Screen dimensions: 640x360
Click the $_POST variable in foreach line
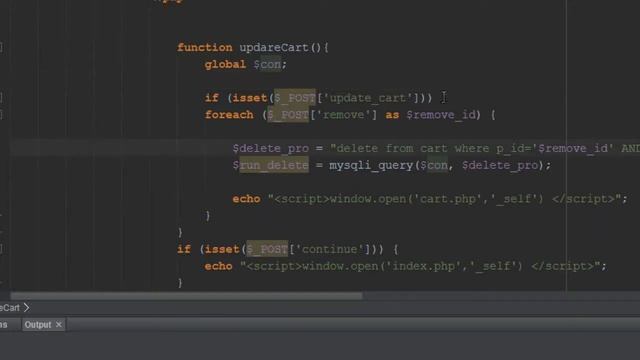point(288,115)
